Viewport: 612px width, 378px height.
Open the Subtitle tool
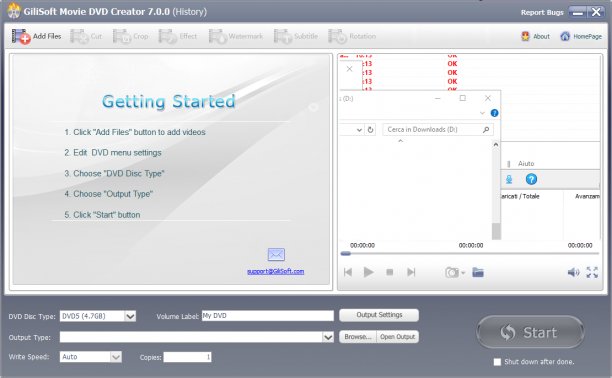[x=296, y=36]
